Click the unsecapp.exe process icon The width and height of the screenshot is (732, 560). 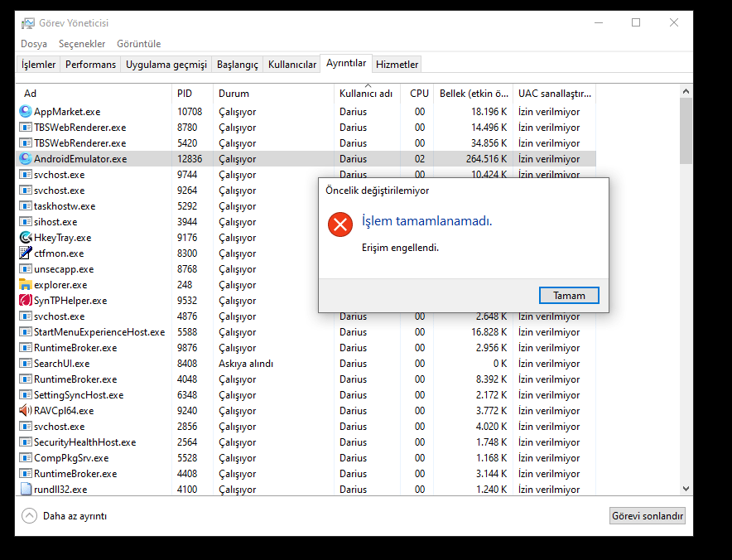[25, 269]
